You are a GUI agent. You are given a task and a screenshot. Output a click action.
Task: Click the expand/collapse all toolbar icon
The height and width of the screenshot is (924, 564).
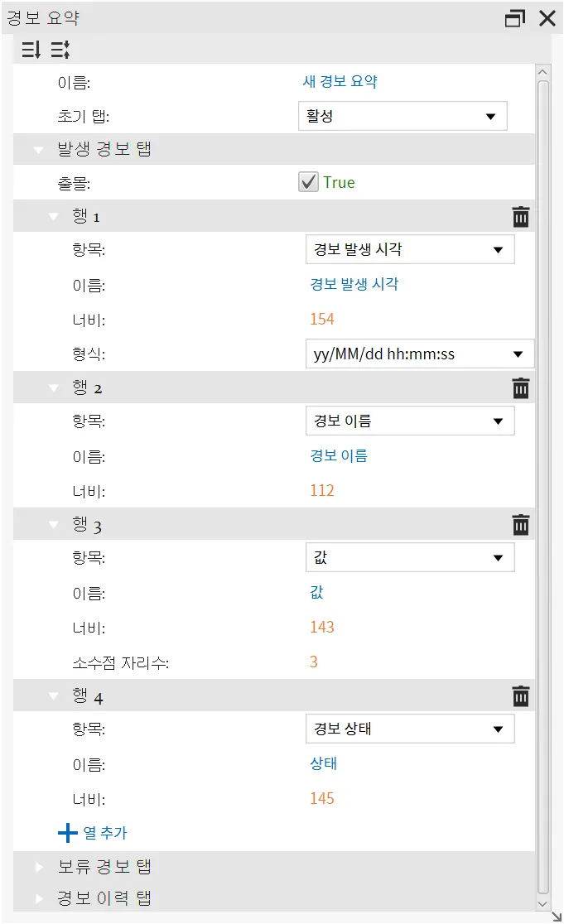[60, 50]
